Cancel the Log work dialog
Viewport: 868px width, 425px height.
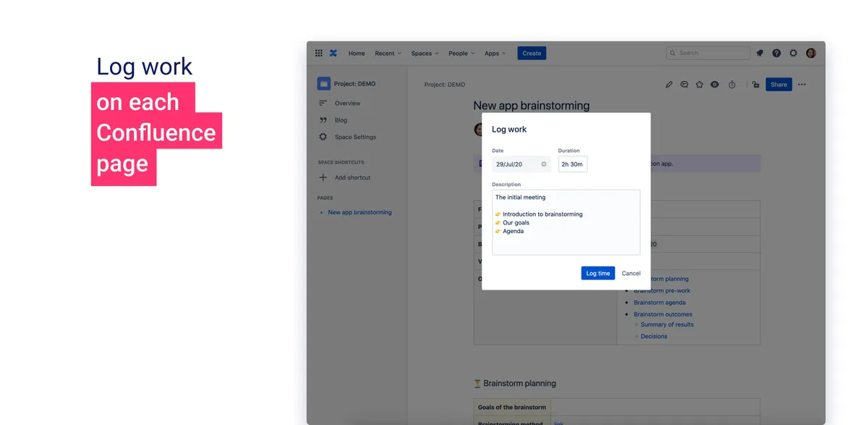click(x=631, y=273)
